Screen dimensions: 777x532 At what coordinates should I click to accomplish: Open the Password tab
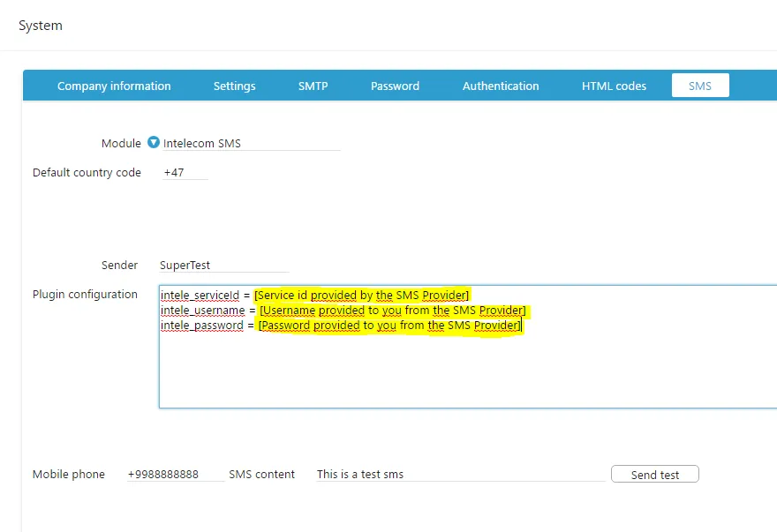tap(395, 86)
